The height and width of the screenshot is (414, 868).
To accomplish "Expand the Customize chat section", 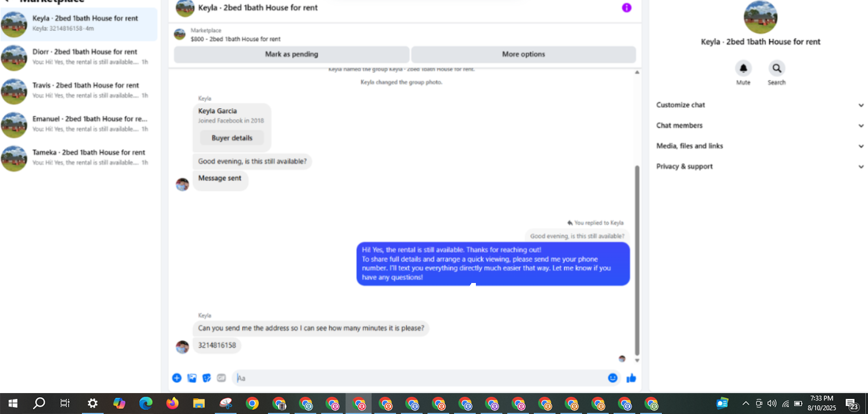I will (760, 105).
